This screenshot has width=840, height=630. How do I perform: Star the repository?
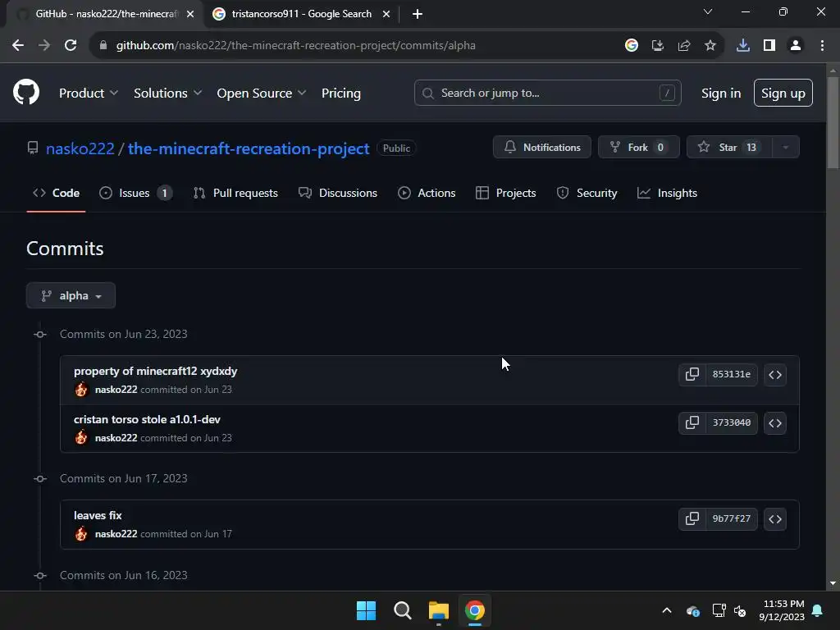tap(729, 148)
